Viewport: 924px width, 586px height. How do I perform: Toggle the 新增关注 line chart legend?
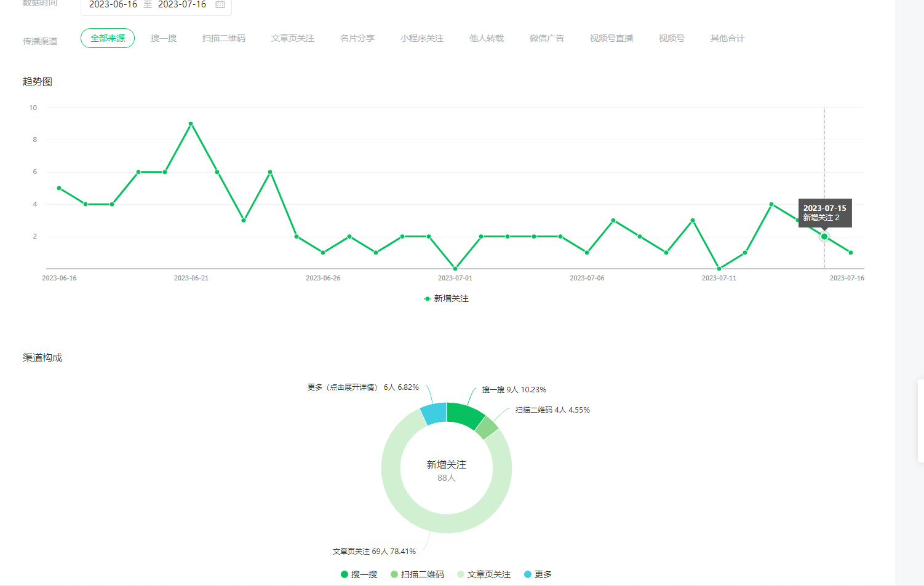(446, 298)
